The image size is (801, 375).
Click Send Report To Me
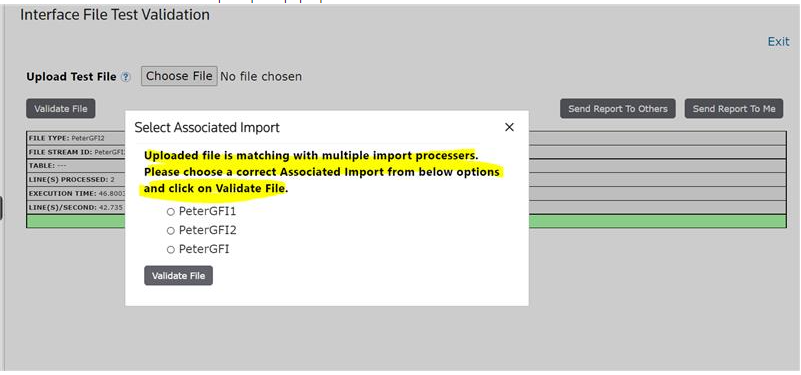(734, 109)
